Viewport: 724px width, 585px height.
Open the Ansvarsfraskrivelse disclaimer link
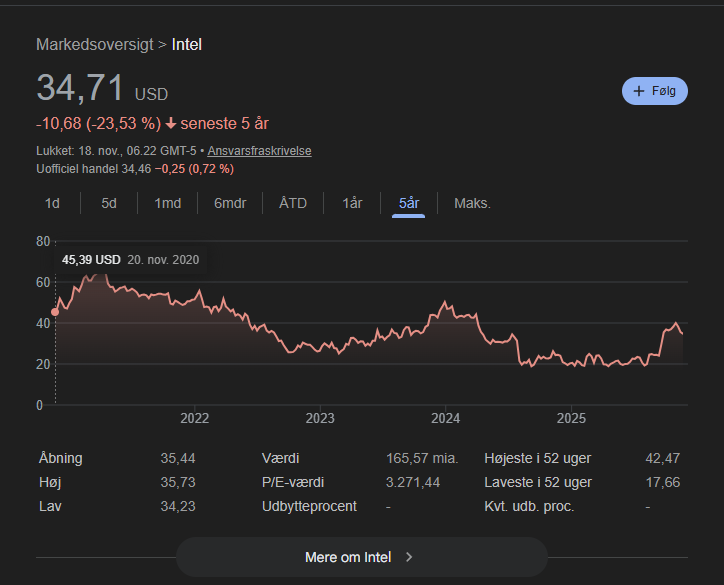(259, 151)
